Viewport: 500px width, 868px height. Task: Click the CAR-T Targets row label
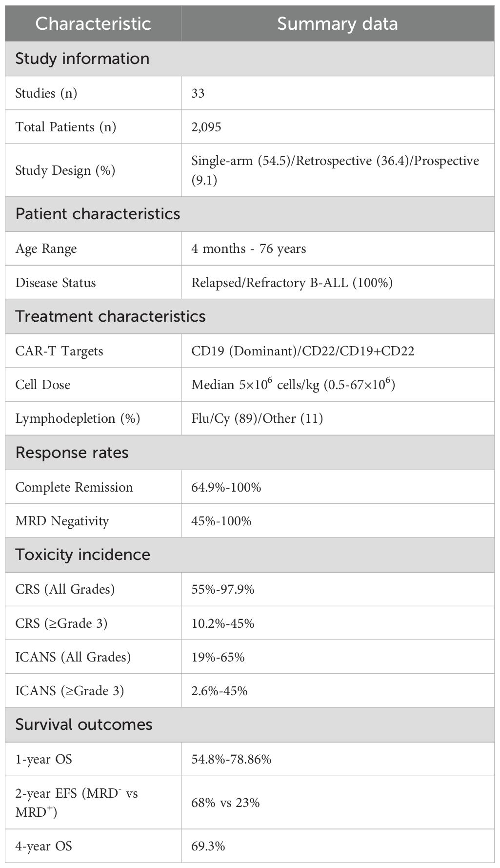59,351
